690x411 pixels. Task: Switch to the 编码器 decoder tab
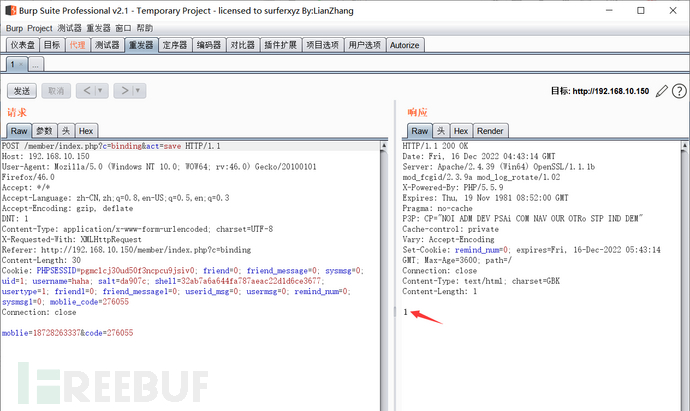pyautogui.click(x=209, y=45)
